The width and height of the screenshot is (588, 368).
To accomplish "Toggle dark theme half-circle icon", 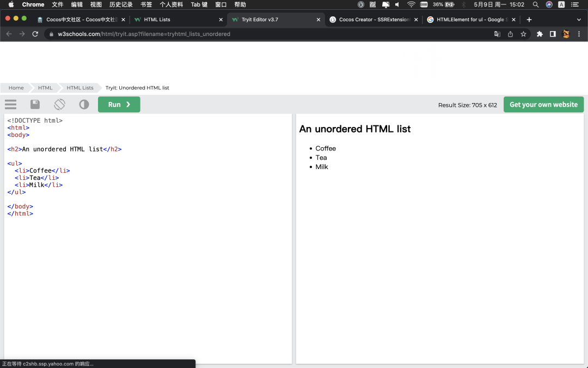I will 84,104.
